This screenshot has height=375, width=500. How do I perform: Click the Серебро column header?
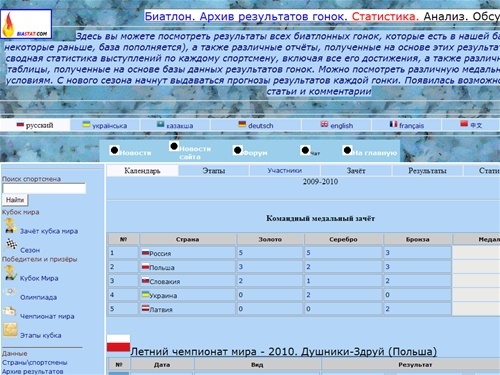(343, 239)
